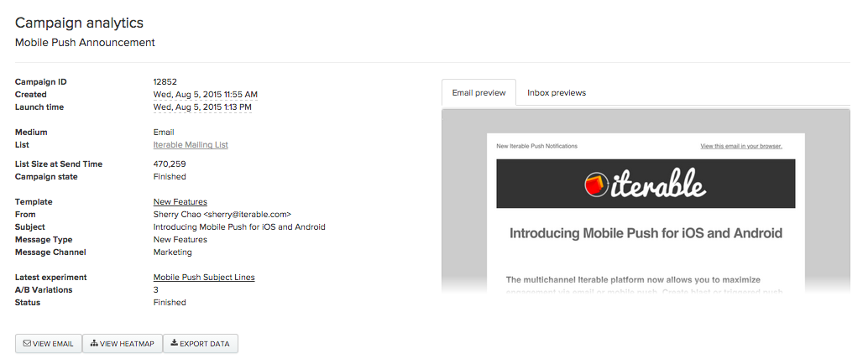The height and width of the screenshot is (364, 868).
Task: Click the EXPORT DATA button text
Action: click(204, 344)
